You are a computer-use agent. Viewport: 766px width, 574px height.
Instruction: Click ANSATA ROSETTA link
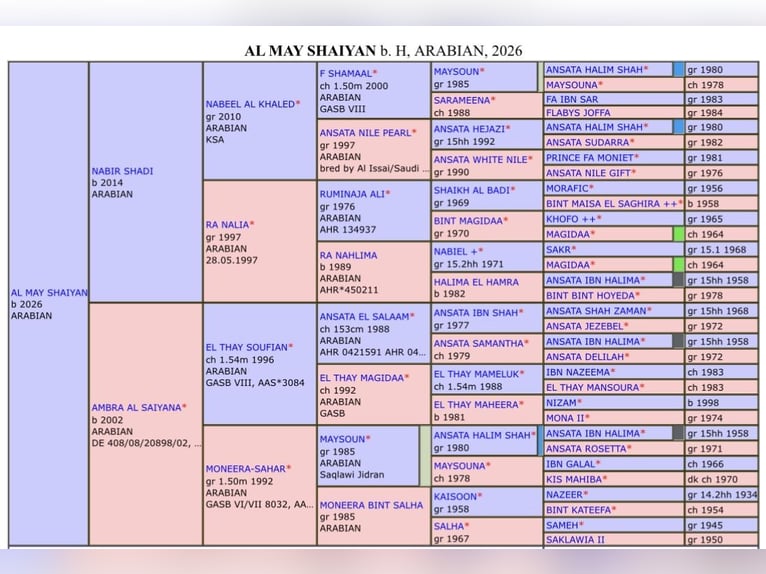[x=586, y=448]
